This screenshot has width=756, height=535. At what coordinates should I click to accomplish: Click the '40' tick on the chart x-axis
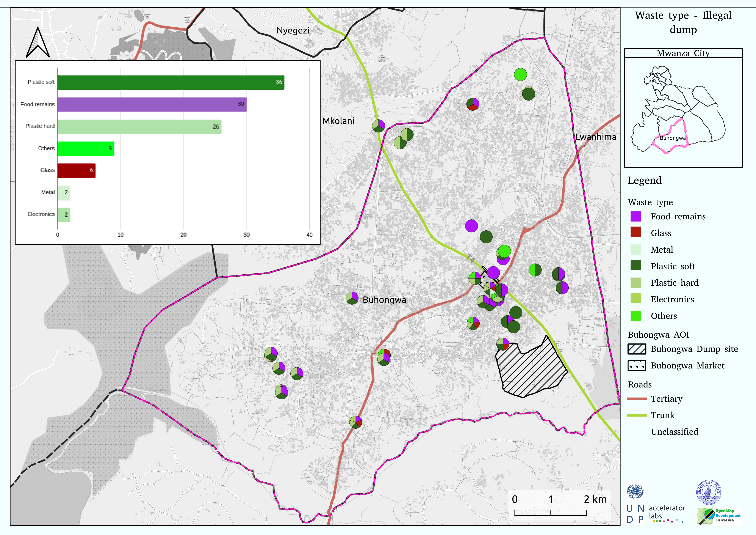(309, 235)
